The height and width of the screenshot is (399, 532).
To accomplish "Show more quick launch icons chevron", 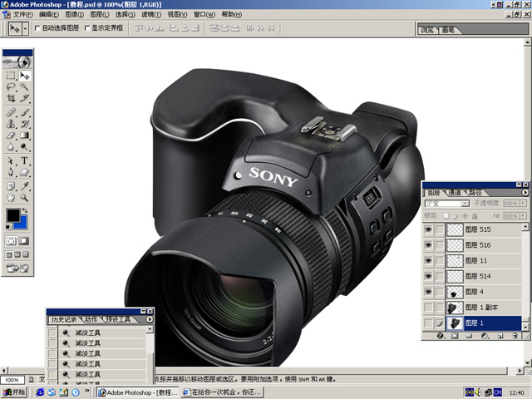I will pos(86,392).
